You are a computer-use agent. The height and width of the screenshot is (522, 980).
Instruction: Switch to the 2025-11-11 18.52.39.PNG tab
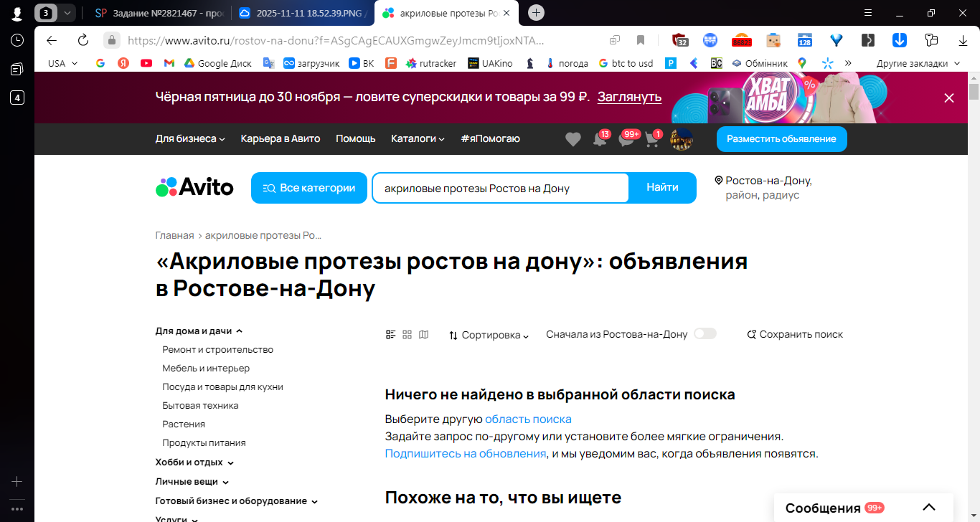[303, 13]
